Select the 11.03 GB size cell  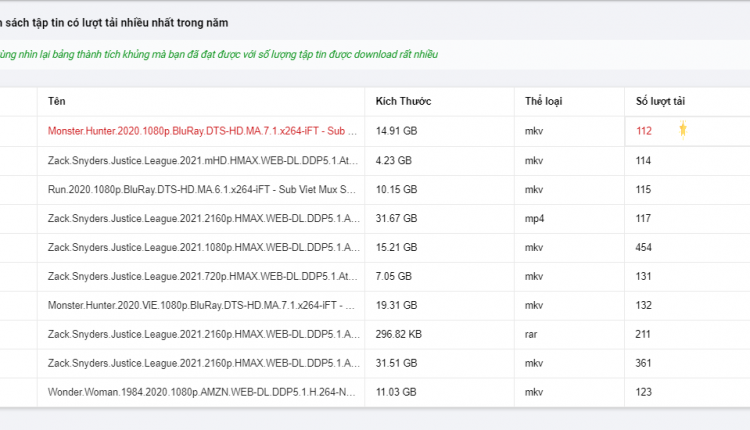click(396, 392)
